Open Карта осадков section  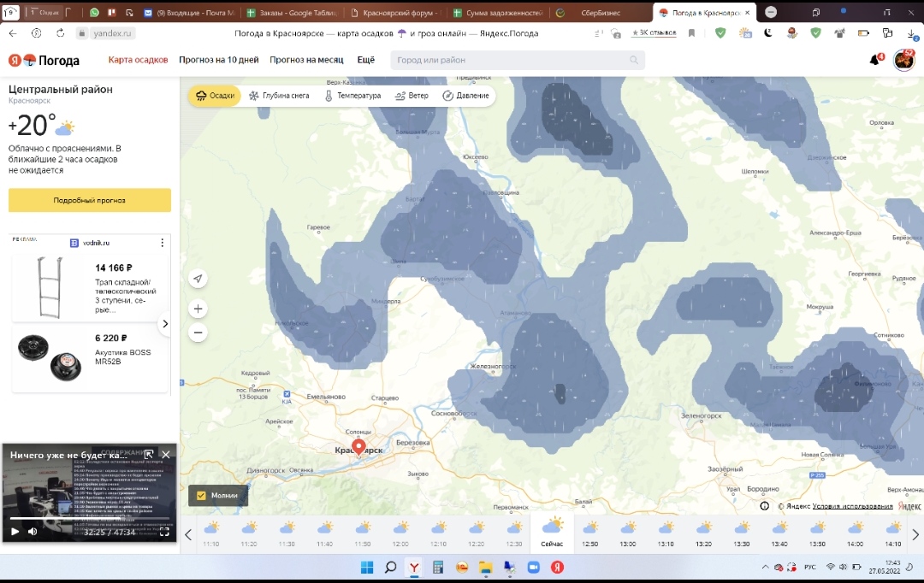pos(138,60)
